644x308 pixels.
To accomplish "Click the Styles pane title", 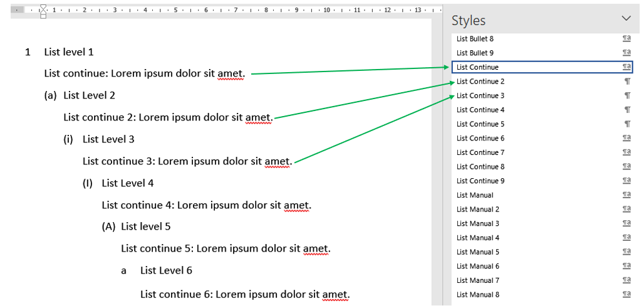I will click(x=469, y=20).
